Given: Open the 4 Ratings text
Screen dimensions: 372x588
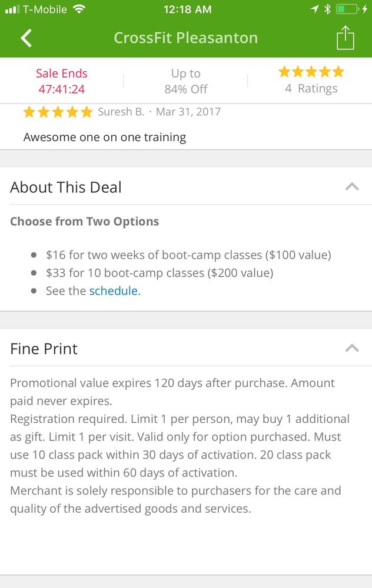Looking at the screenshot, I should pos(311,89).
